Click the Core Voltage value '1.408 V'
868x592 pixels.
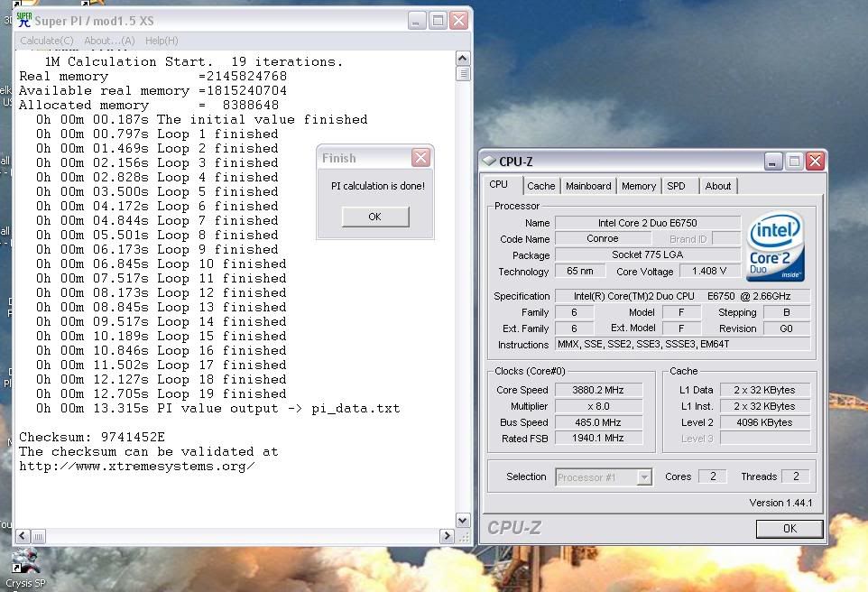pos(709,271)
